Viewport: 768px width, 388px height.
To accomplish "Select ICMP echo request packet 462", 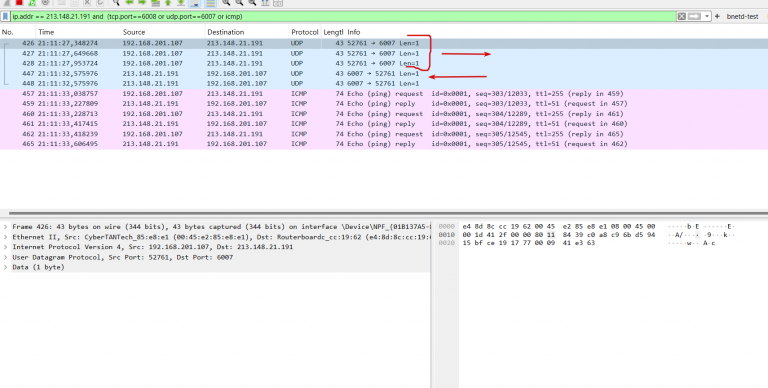I will [384, 134].
